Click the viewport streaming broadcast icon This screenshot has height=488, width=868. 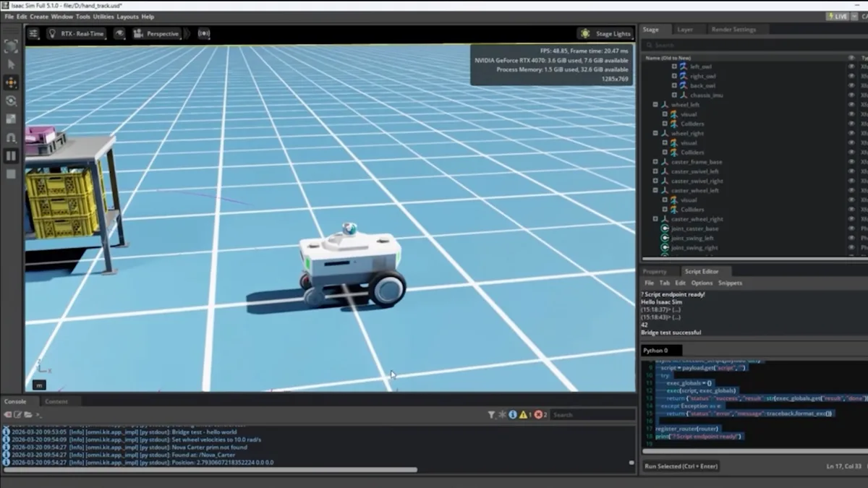[204, 33]
